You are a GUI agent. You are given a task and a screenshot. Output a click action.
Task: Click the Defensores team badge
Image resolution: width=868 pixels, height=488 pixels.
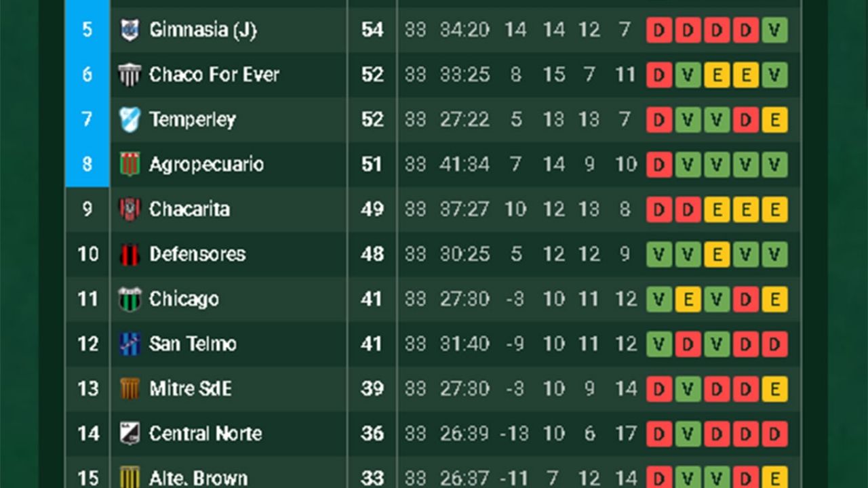point(129,254)
